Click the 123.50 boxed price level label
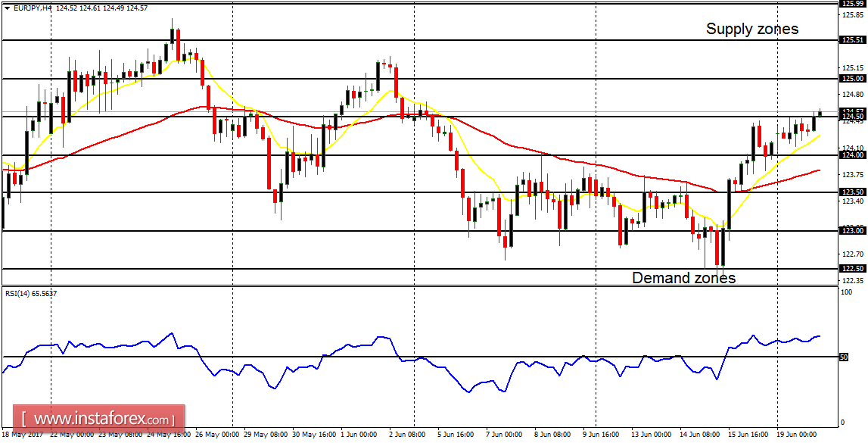This screenshot has height=443, width=868. point(853,192)
